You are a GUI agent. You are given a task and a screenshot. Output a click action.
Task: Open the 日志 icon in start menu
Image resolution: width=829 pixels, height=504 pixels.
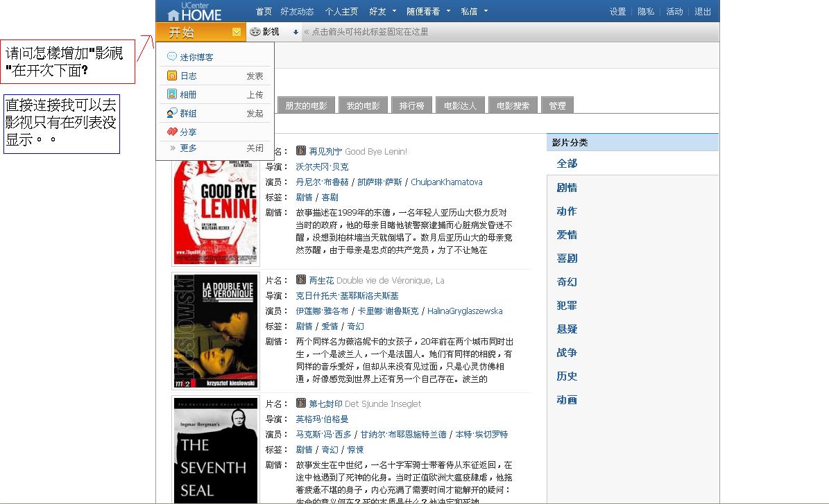(172, 76)
